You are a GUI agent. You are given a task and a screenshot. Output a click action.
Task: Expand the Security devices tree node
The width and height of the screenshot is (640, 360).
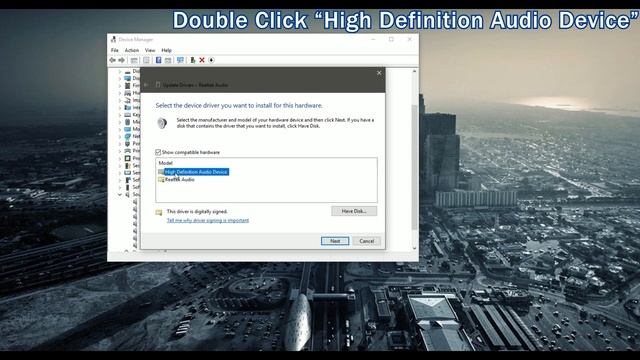tap(120, 165)
